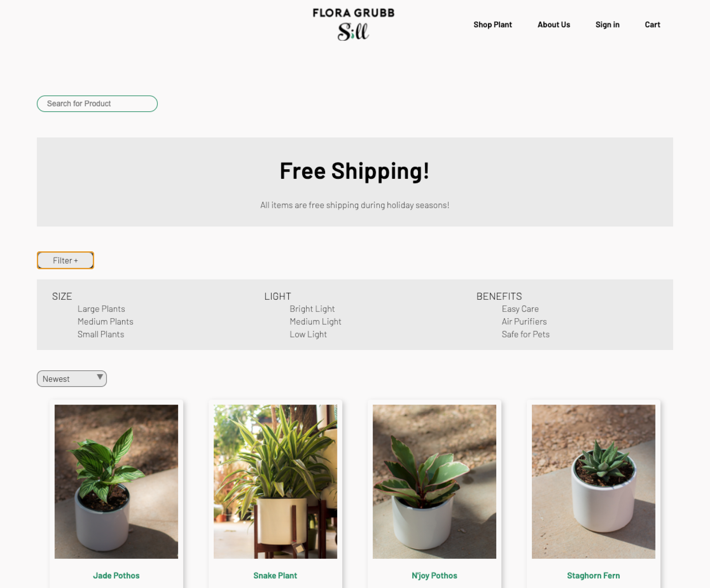
Task: Apply the Easy Care filter
Action: (520, 309)
